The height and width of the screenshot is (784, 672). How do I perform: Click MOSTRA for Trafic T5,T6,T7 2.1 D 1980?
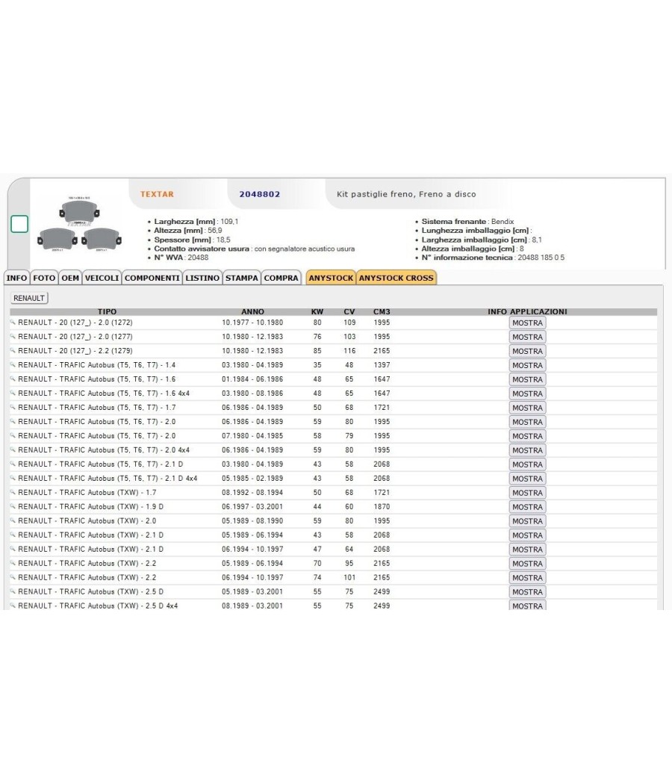pos(527,464)
